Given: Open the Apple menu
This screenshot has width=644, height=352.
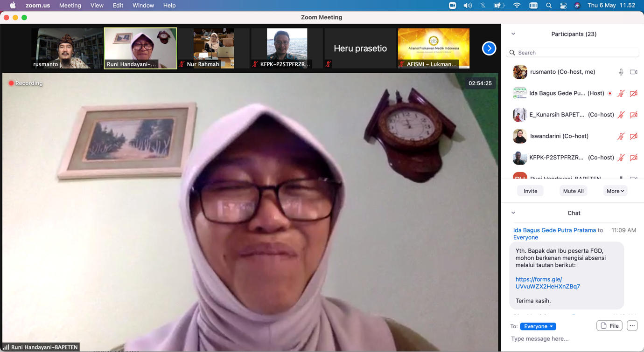Looking at the screenshot, I should tap(13, 6).
